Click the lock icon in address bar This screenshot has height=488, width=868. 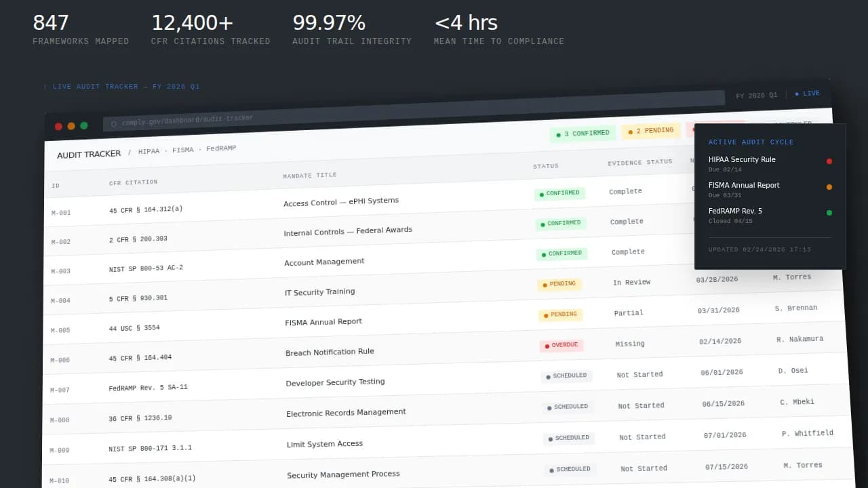coord(114,124)
